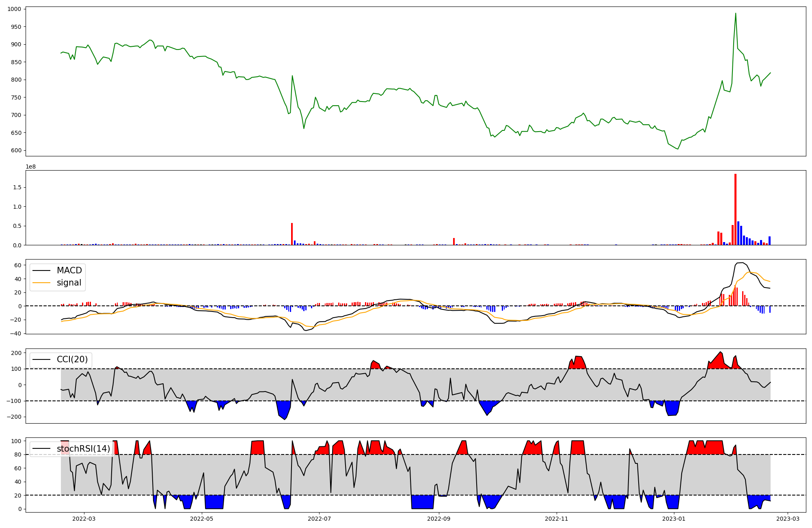Click the 2022-11 x-axis date label

pos(556,519)
